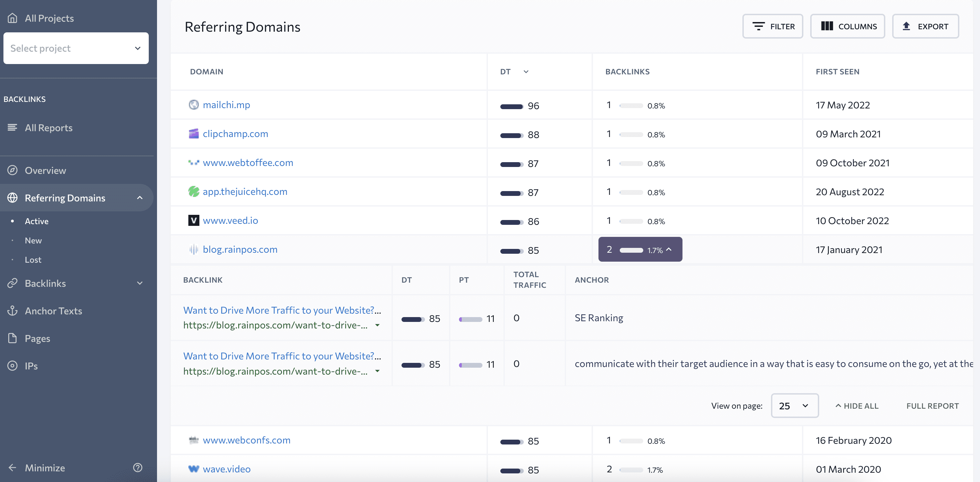
Task: Open the www.veed.io domain link
Action: click(230, 220)
